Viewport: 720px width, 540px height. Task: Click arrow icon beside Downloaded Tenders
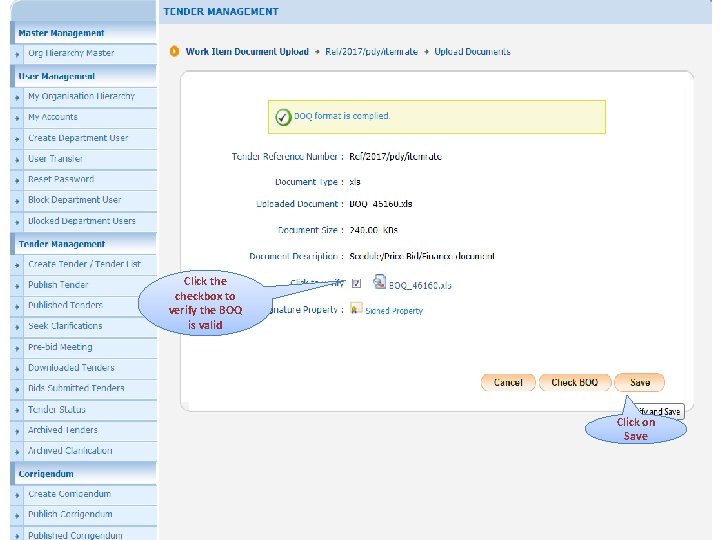point(17,369)
